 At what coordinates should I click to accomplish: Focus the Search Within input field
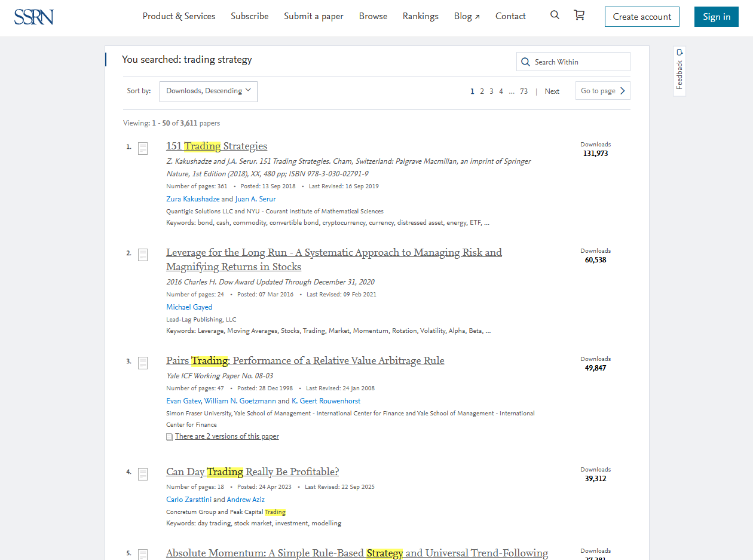tap(573, 62)
